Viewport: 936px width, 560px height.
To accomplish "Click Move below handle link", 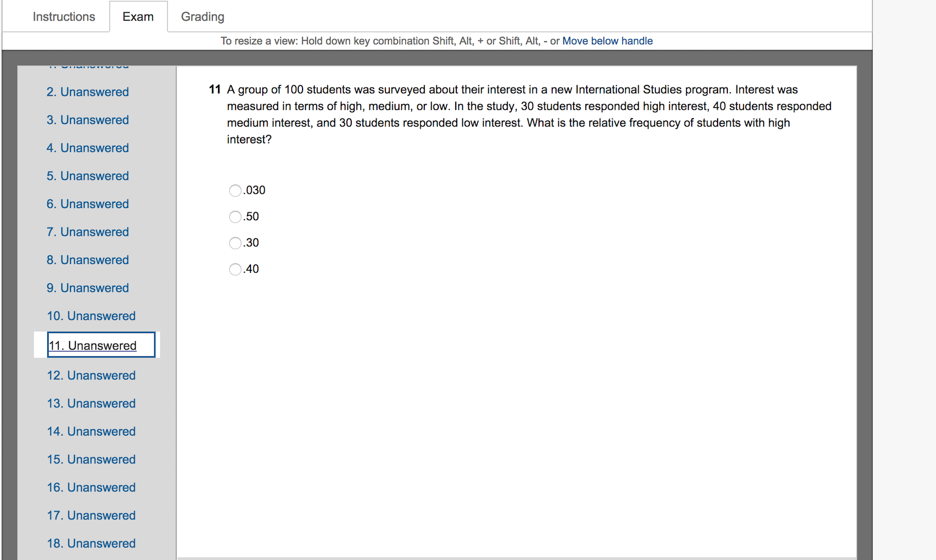I will (x=607, y=41).
